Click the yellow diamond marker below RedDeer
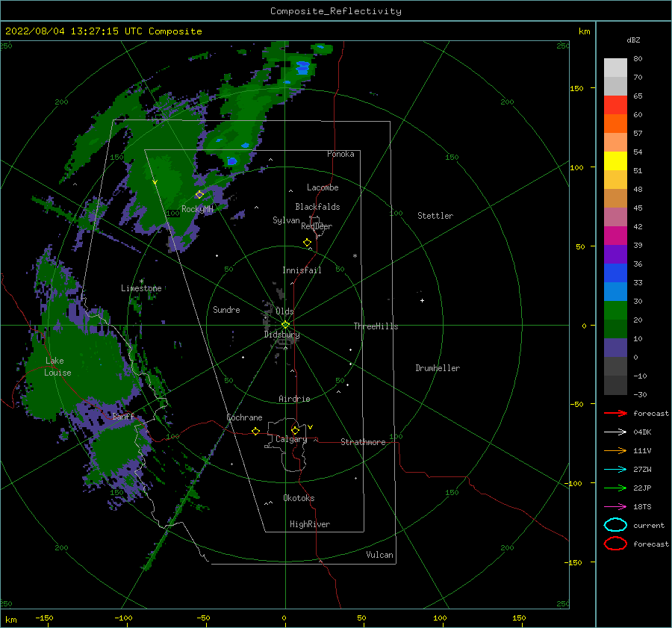Viewport: 672px width, 628px height. (307, 242)
